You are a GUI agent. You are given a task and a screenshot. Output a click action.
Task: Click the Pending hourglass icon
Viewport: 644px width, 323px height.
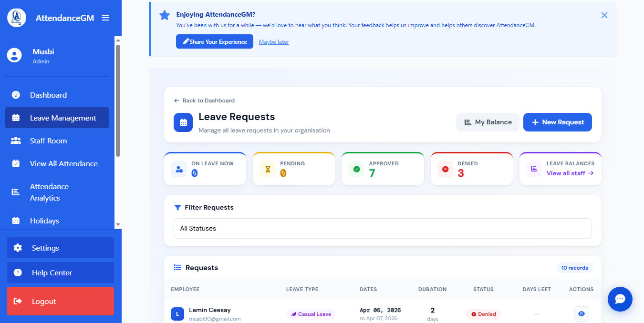(268, 169)
